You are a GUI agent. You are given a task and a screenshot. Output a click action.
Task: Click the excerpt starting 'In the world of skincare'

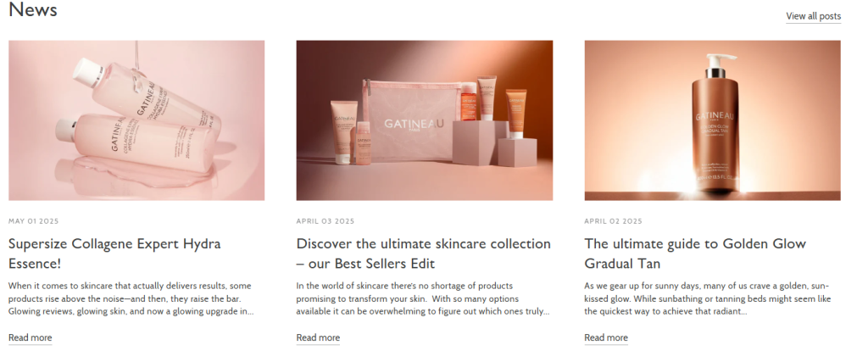coord(423,299)
